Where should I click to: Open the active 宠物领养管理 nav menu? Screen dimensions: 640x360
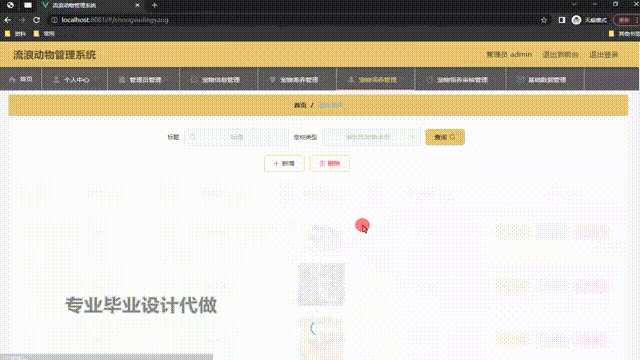(376, 79)
